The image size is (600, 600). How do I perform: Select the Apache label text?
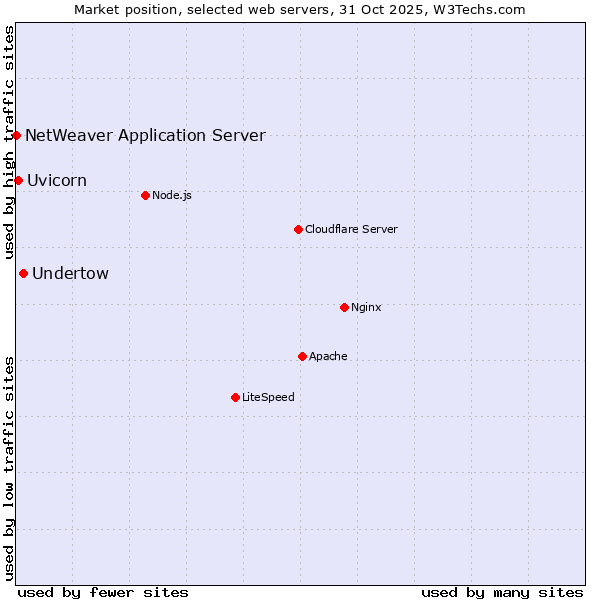pyautogui.click(x=328, y=356)
